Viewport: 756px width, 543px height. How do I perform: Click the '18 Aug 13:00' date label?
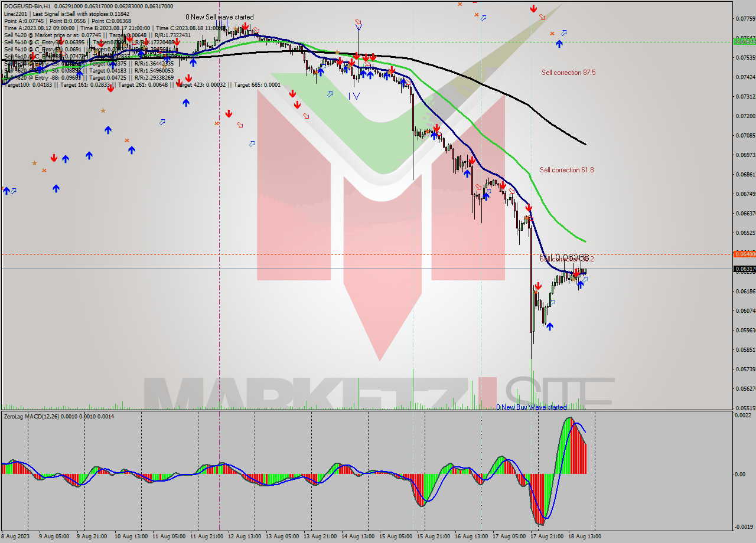pyautogui.click(x=585, y=537)
